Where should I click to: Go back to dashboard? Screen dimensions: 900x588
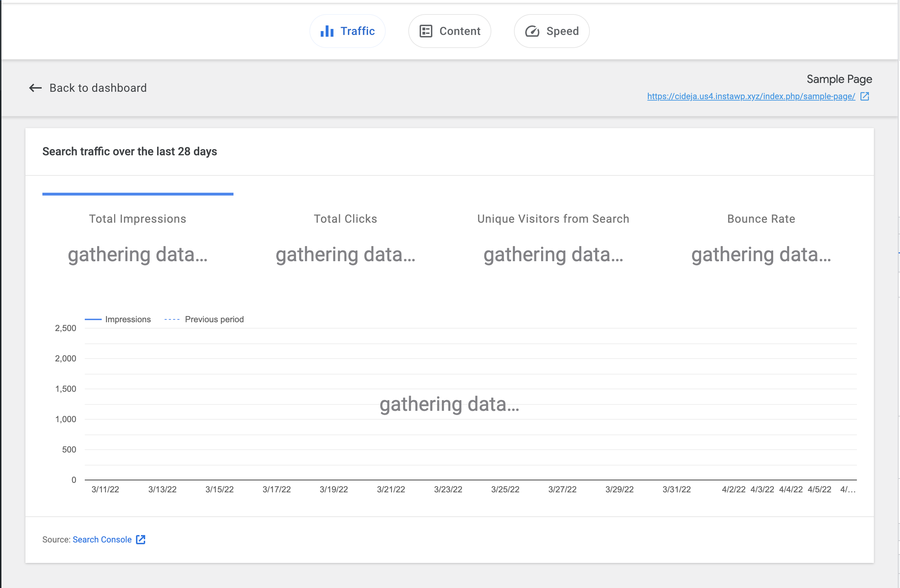tap(98, 88)
